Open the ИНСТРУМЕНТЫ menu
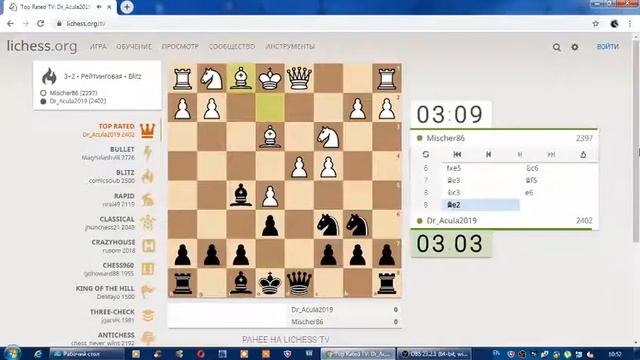Viewport: 640px width, 360px height. (290, 47)
